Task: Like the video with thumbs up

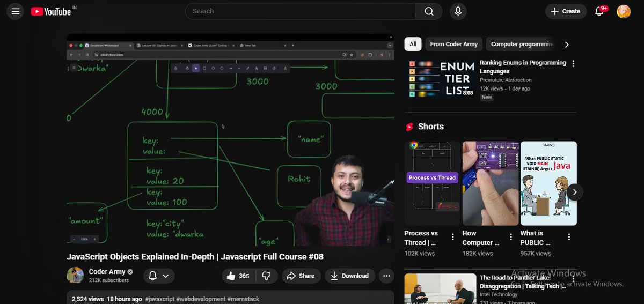Action: [238, 276]
